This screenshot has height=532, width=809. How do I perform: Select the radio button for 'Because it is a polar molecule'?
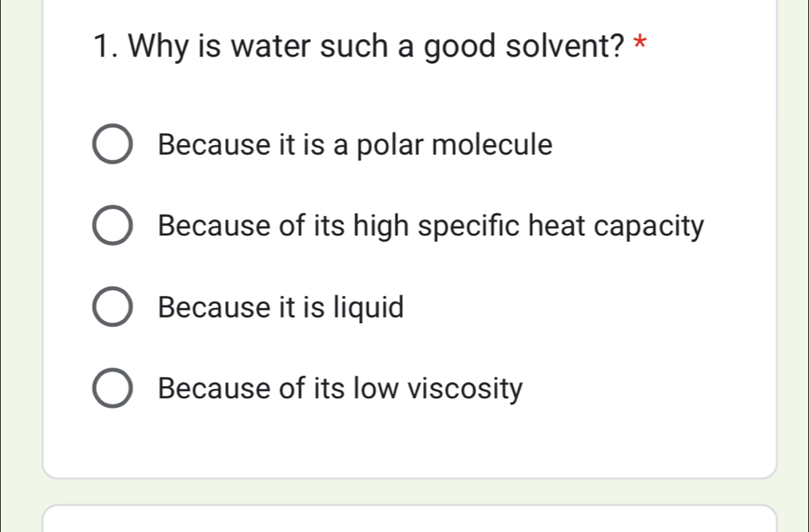(112, 144)
